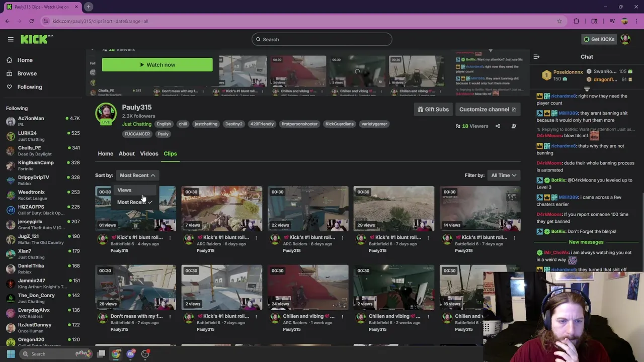Open KingBushCamp followed channel
644x362 pixels.
43,165
